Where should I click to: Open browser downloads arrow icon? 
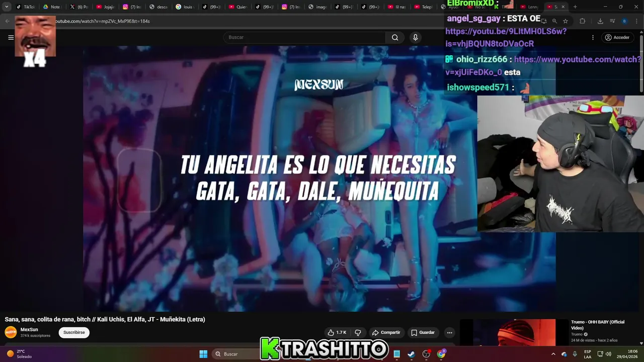coord(600,21)
